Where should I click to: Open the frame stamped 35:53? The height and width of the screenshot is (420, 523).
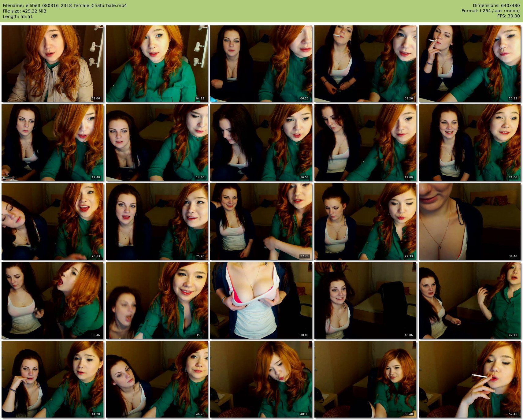(157, 300)
